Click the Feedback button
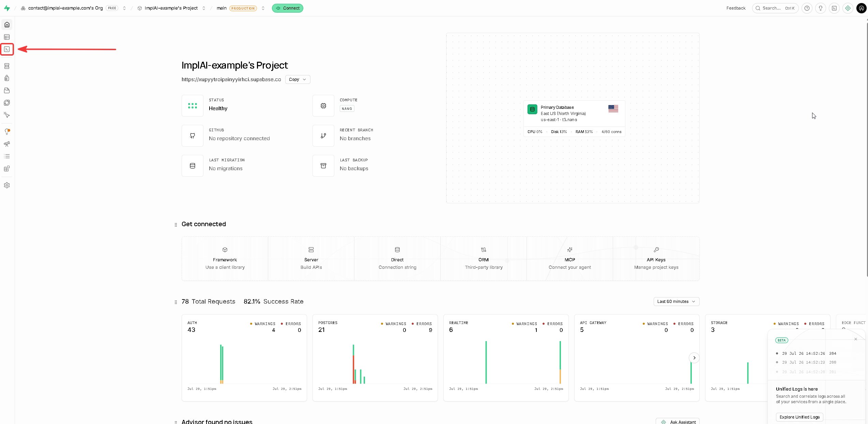 point(736,8)
